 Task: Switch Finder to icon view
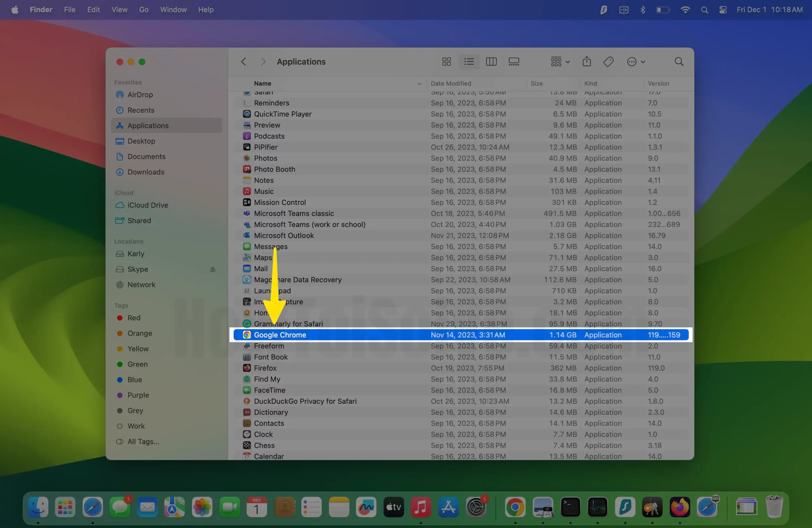[x=446, y=62]
